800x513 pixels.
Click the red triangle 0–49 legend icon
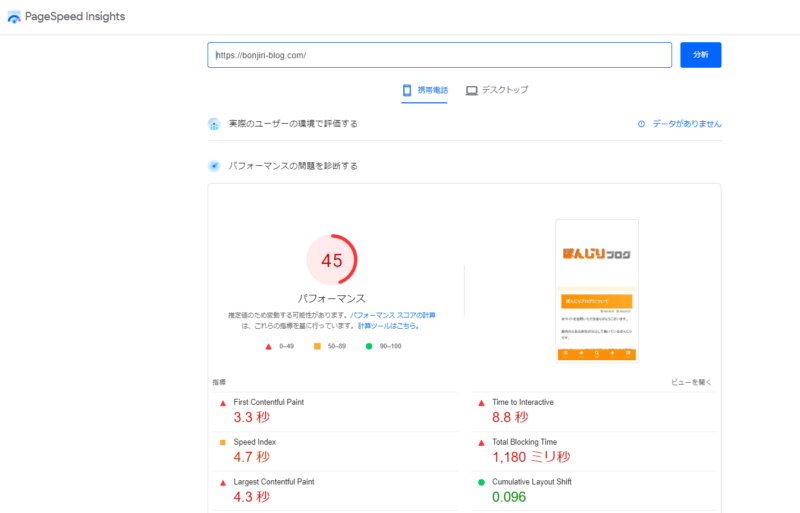[268, 347]
